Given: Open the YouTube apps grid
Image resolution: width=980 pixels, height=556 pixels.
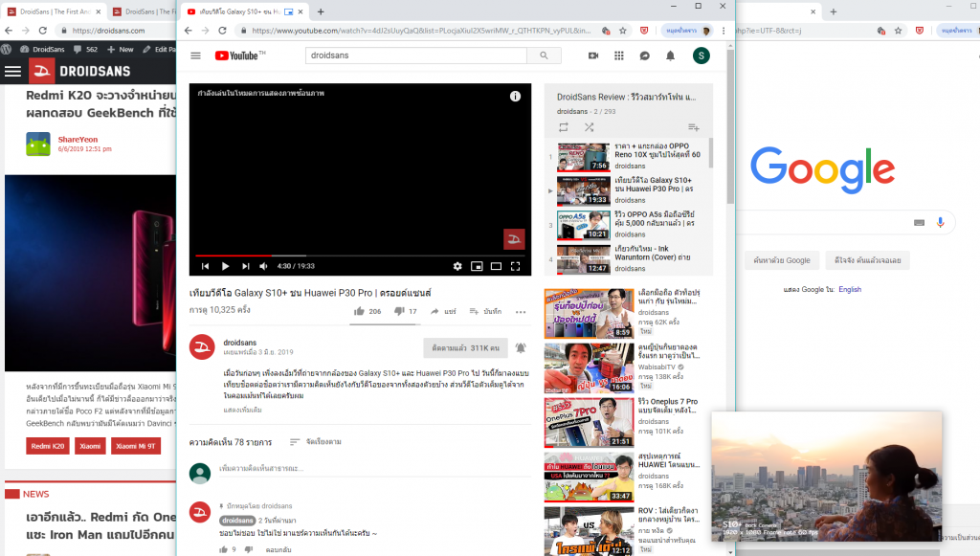Looking at the screenshot, I should (619, 56).
